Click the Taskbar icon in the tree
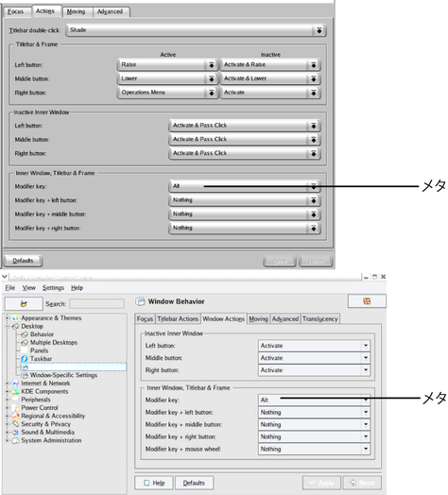Screen dimensions: 448x495 (25, 359)
